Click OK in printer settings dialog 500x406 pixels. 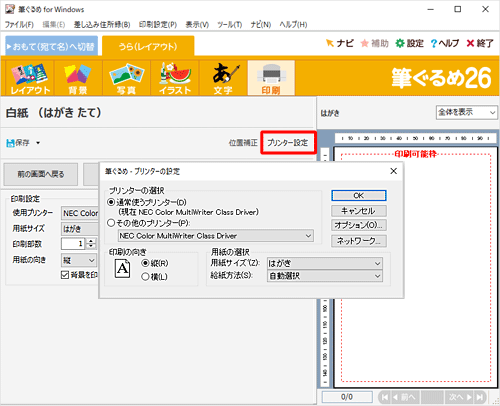click(x=359, y=196)
